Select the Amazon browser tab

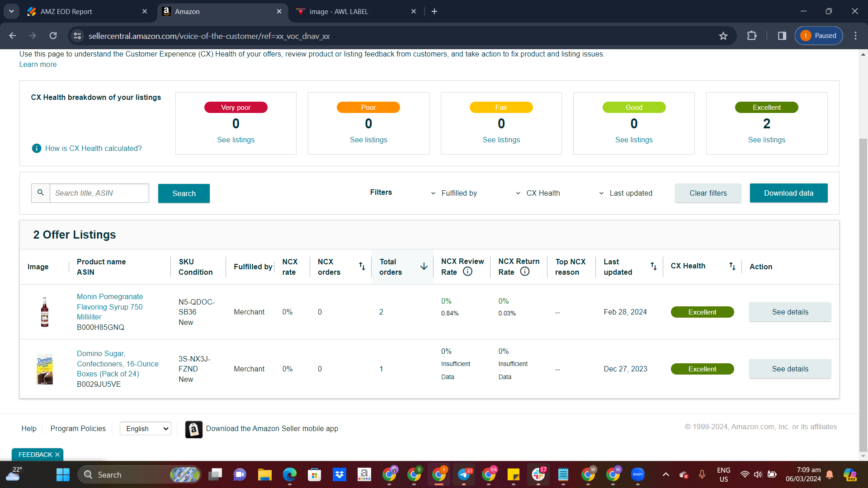222,12
